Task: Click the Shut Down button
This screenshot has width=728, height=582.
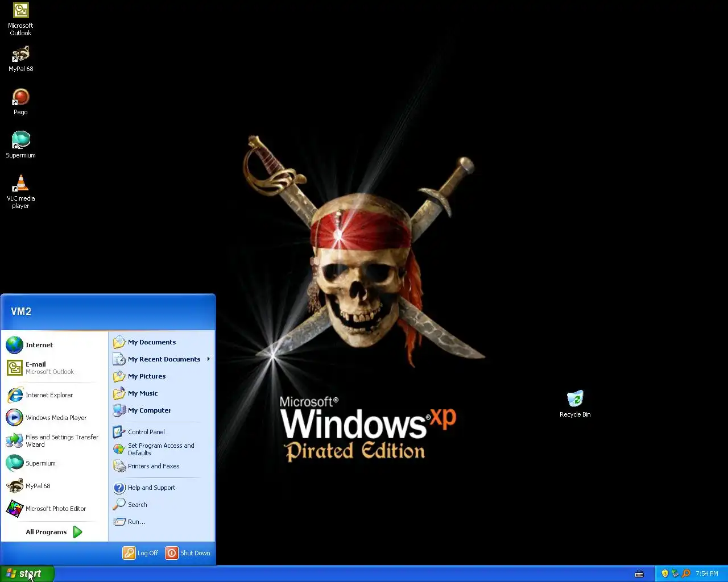Action: tap(188, 553)
